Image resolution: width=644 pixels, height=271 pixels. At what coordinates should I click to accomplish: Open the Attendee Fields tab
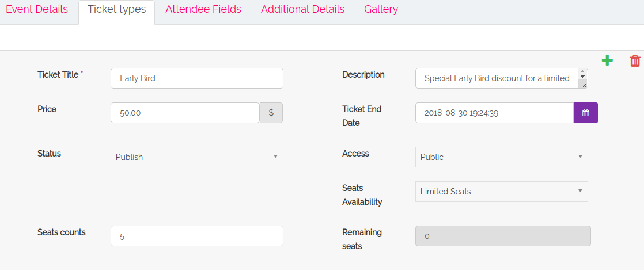coord(203,9)
